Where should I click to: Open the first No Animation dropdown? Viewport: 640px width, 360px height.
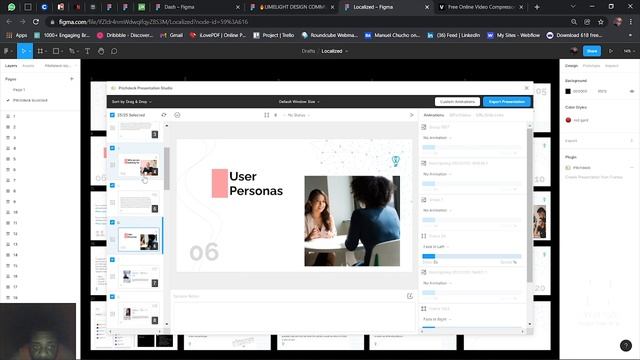pyautogui.click(x=437, y=138)
